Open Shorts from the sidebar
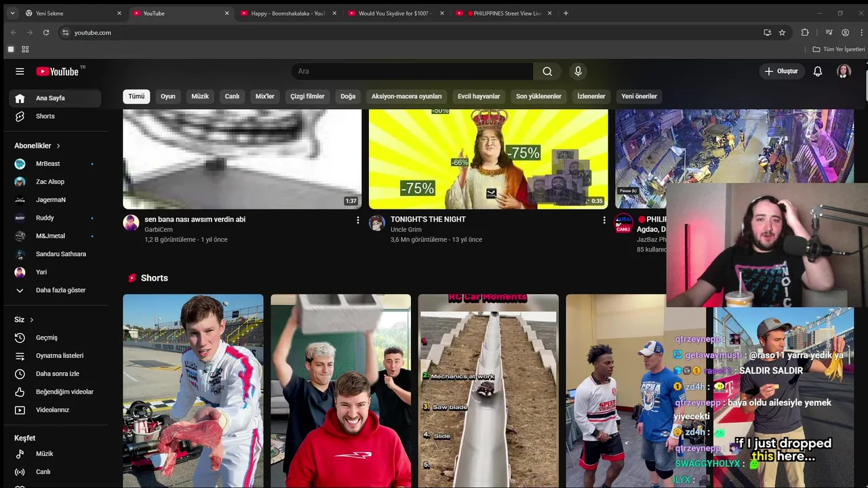The image size is (868, 488). (x=56, y=116)
